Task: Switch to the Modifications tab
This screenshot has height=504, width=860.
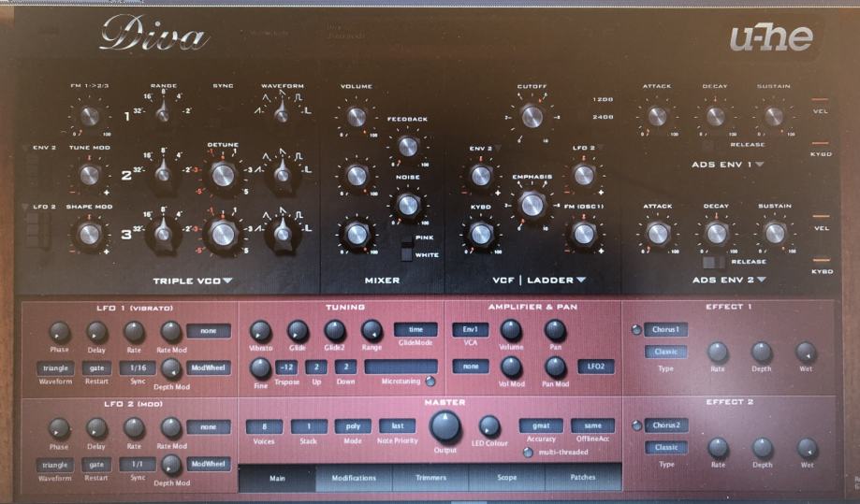Action: [354, 478]
